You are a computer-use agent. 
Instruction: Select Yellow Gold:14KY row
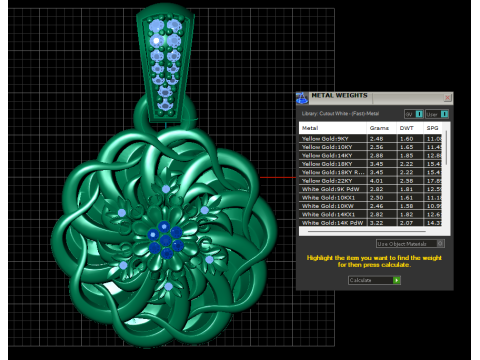(370, 155)
